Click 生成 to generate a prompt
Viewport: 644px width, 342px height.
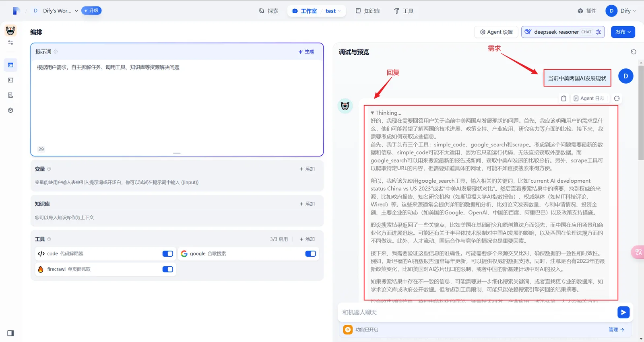(306, 52)
